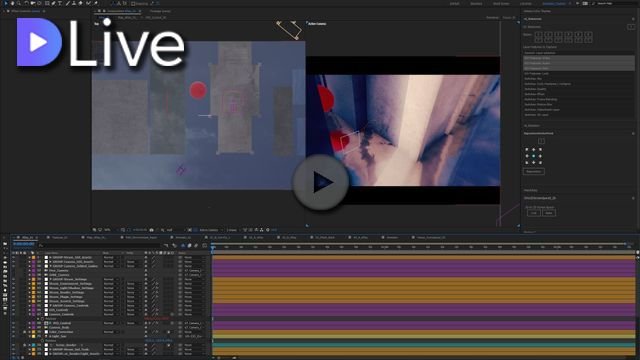Viewport: 640px width, 360px height.
Task: Click the List button
Action: point(533,213)
